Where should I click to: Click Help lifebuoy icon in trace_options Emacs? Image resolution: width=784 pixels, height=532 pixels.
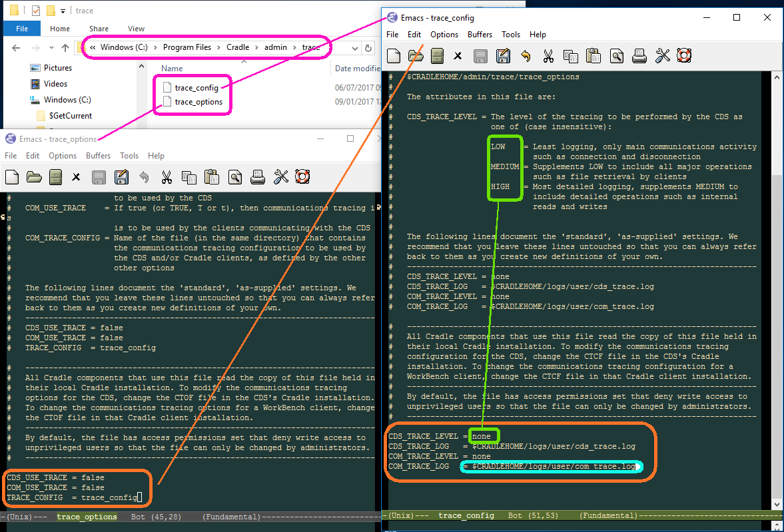tap(302, 176)
